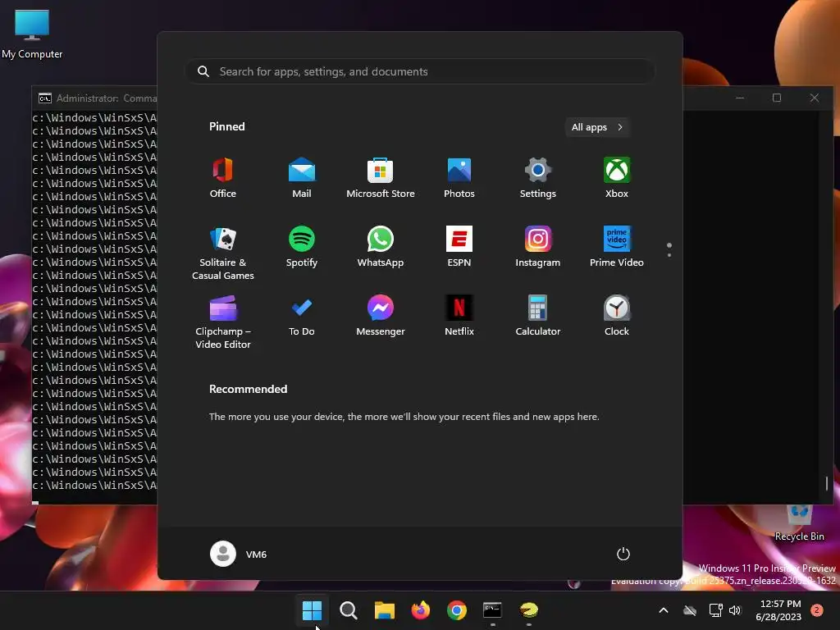Open the Messenger app
Viewport: 840px width, 630px height.
point(381,316)
